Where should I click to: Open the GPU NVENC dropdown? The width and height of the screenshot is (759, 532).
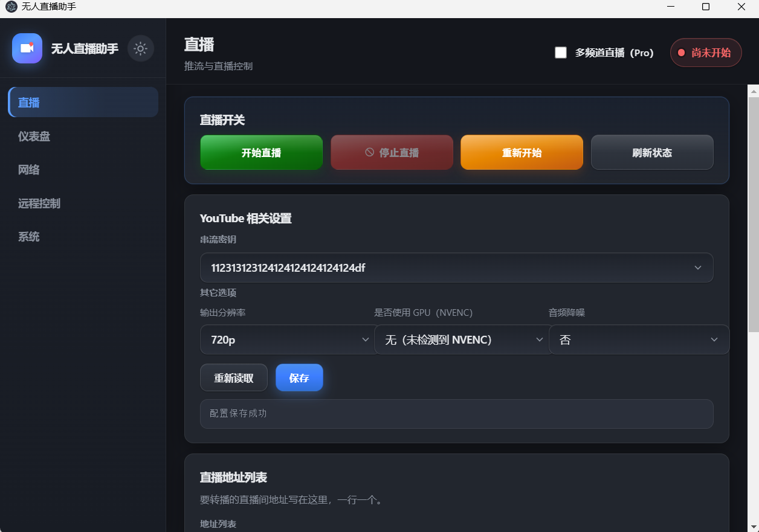pyautogui.click(x=464, y=339)
